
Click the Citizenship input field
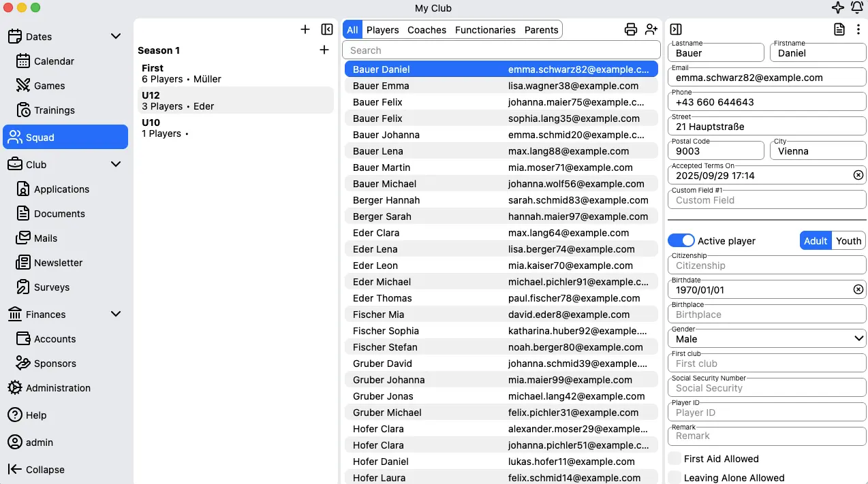click(x=767, y=265)
